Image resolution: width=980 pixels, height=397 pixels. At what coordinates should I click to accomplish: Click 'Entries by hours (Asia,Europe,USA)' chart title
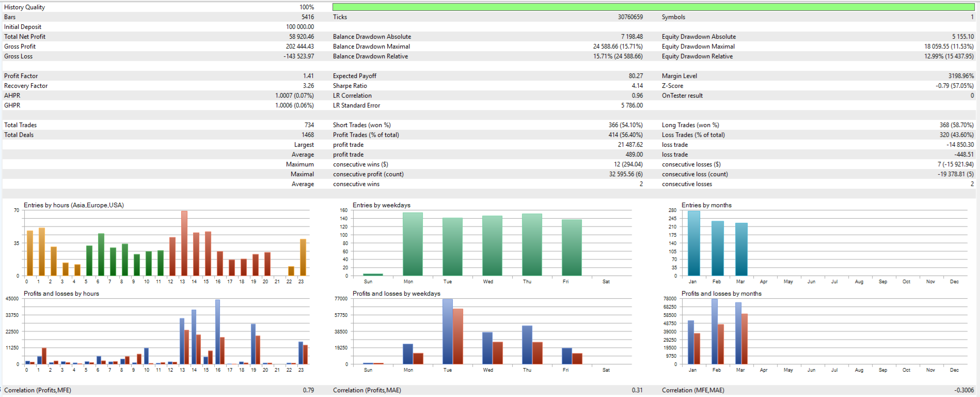74,205
